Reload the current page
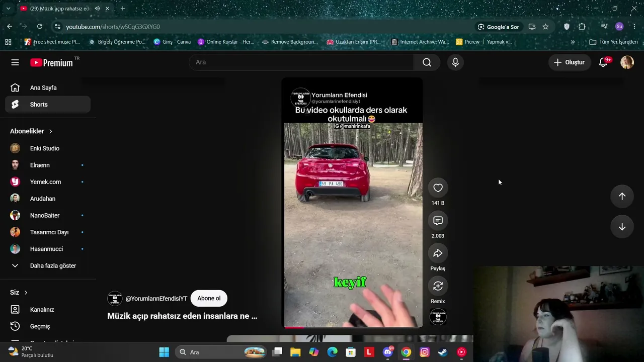Screen dimensions: 644x362 click(x=40, y=27)
